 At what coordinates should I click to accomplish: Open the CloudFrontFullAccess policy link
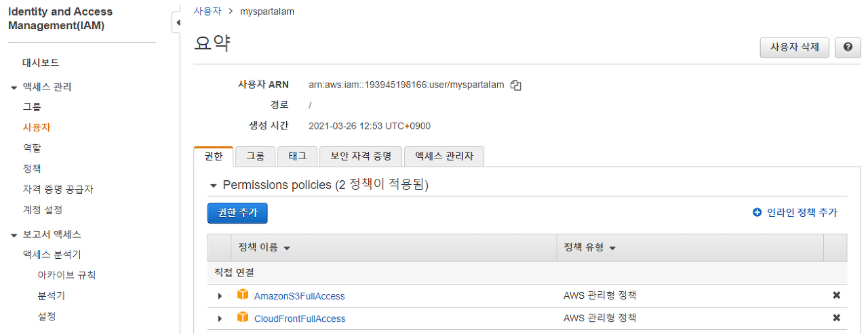coord(300,318)
